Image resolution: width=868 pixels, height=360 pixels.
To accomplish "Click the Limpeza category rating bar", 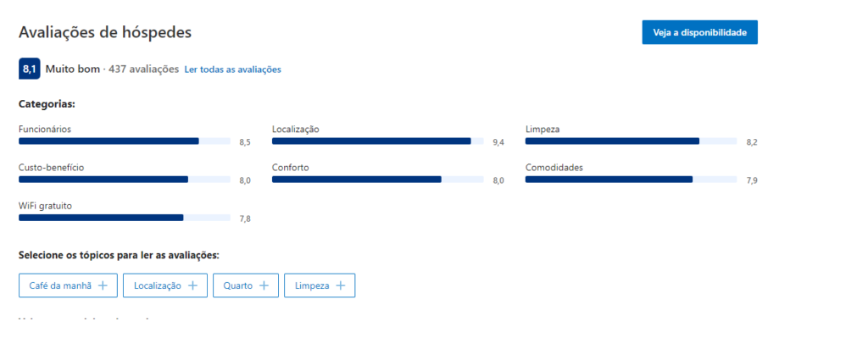I will pos(631,141).
